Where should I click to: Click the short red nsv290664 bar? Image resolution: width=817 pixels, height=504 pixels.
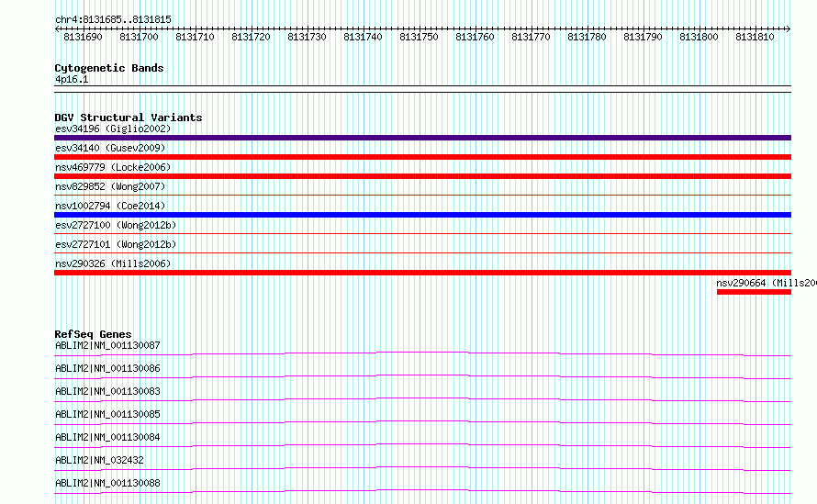click(x=754, y=292)
